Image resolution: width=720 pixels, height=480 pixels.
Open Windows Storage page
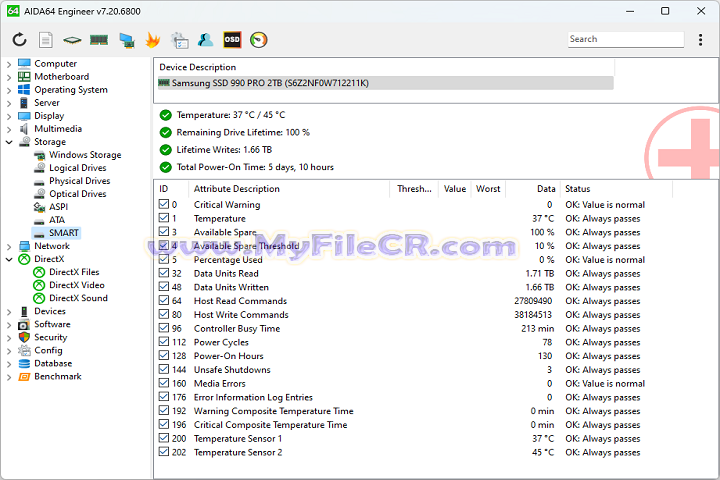click(x=85, y=155)
